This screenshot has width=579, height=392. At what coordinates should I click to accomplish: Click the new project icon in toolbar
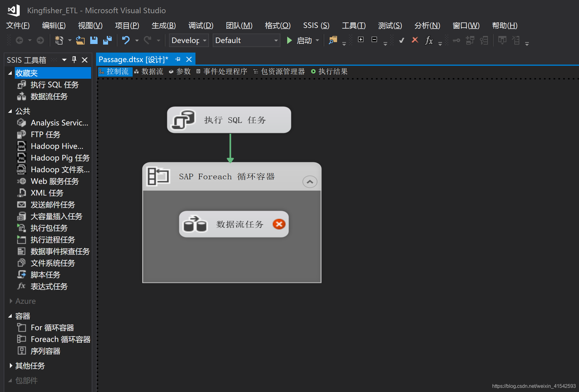(59, 40)
